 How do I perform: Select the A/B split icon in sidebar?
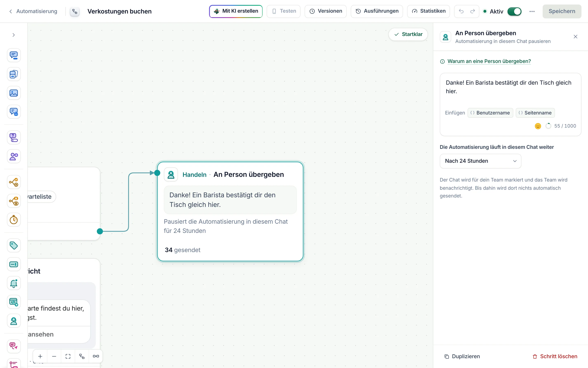point(14,201)
